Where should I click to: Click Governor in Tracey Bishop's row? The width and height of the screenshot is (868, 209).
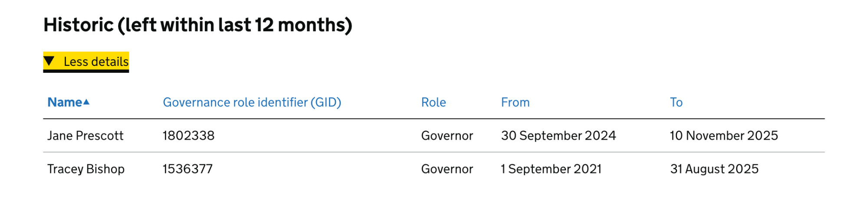pos(447,169)
